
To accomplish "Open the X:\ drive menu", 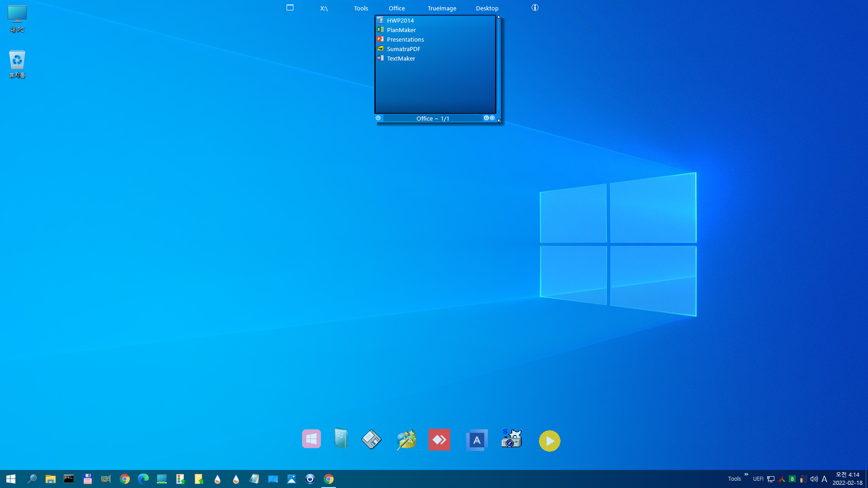I will (x=324, y=8).
